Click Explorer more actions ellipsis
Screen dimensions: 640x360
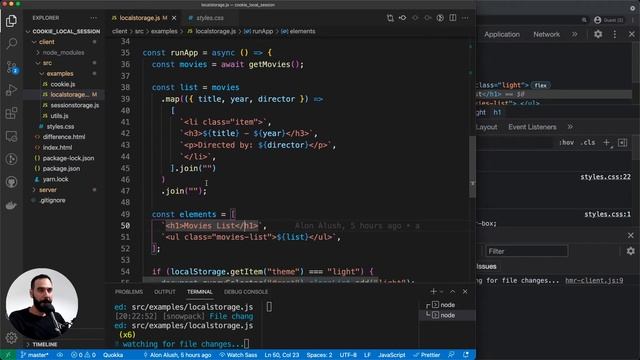click(94, 18)
